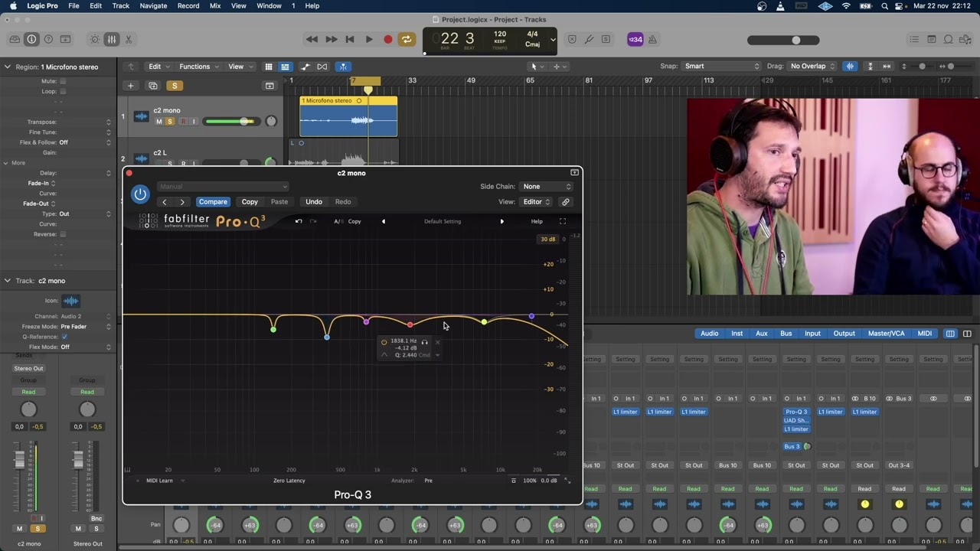Solo the c2 mono track header
Viewport: 980px width, 551px height.
click(x=170, y=122)
